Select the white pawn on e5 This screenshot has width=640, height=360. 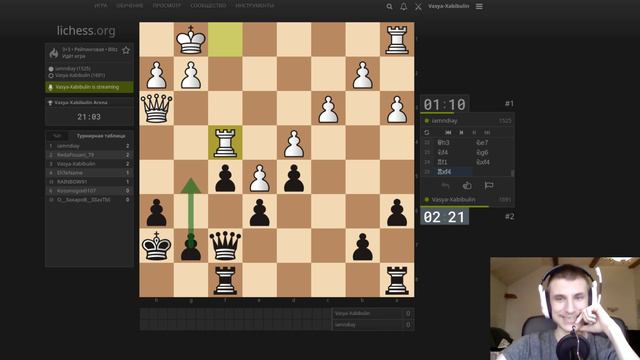pyautogui.click(x=260, y=177)
